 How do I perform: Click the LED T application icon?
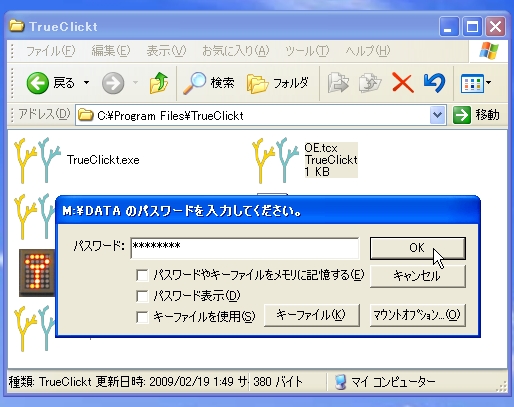click(x=37, y=273)
